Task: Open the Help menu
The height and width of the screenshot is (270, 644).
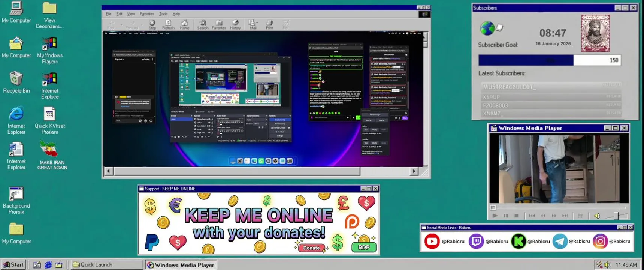Action: (176, 14)
